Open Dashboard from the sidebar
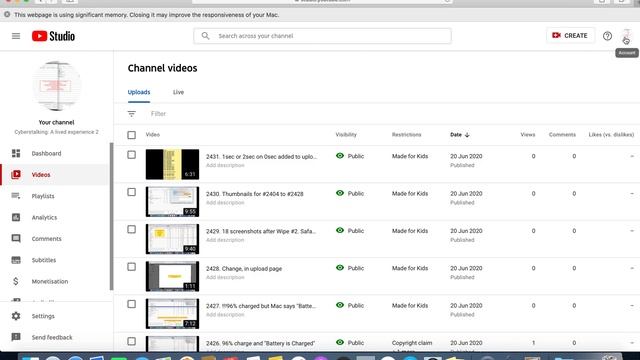 point(47,153)
